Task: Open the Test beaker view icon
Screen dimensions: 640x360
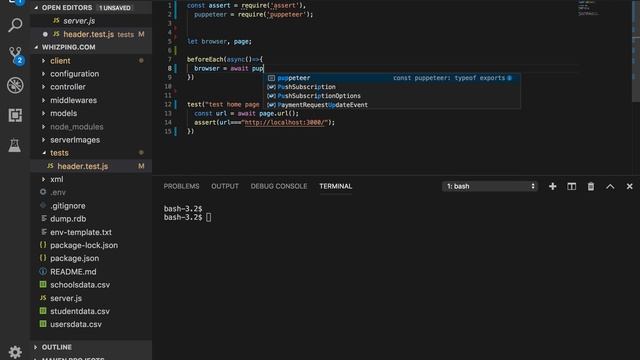Action: tap(15, 145)
